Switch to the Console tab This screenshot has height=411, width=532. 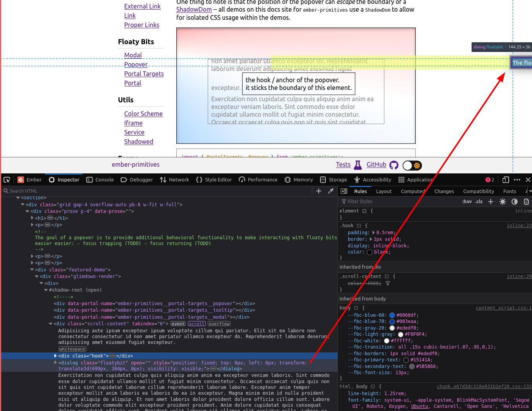(x=100, y=180)
